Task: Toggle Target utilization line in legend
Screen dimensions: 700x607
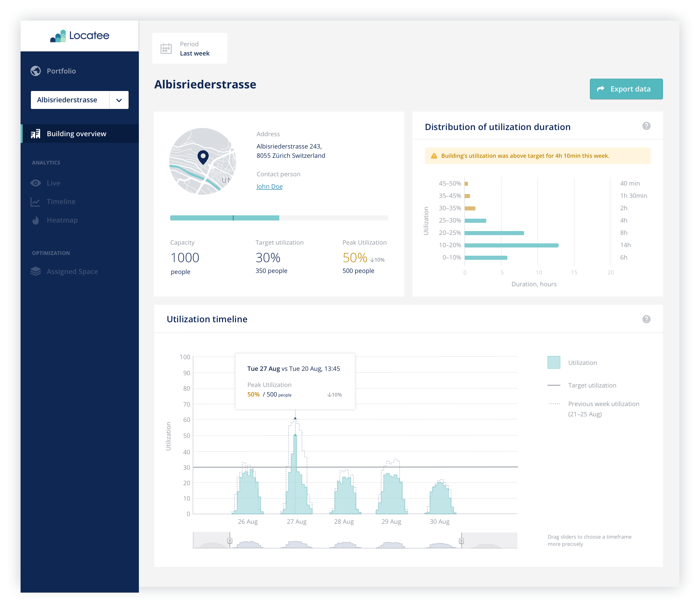Action: (x=592, y=385)
